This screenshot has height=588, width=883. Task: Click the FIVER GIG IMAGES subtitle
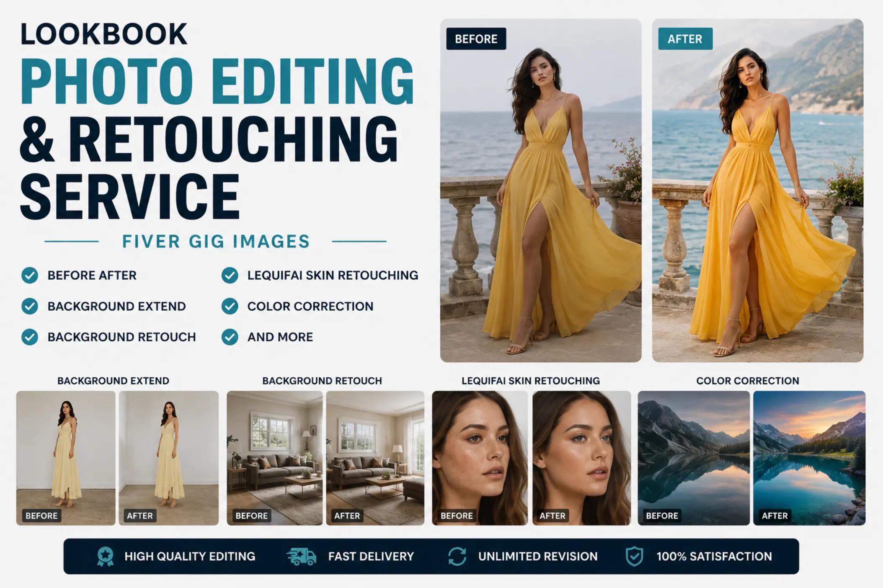point(216,242)
